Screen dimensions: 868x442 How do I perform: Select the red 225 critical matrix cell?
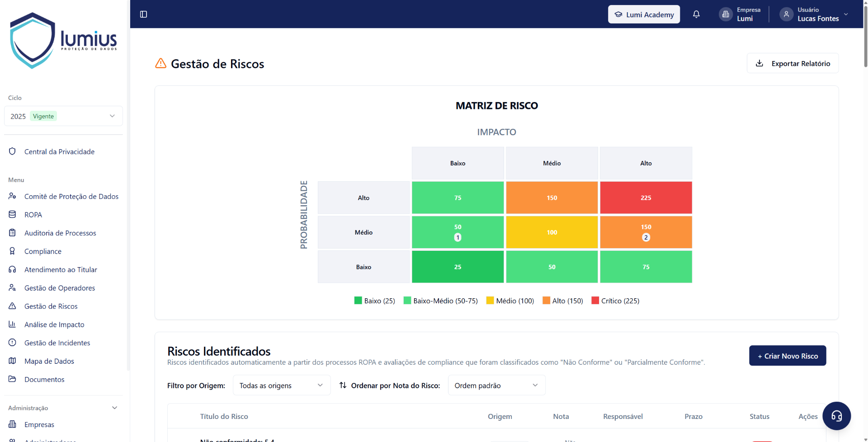coord(646,197)
